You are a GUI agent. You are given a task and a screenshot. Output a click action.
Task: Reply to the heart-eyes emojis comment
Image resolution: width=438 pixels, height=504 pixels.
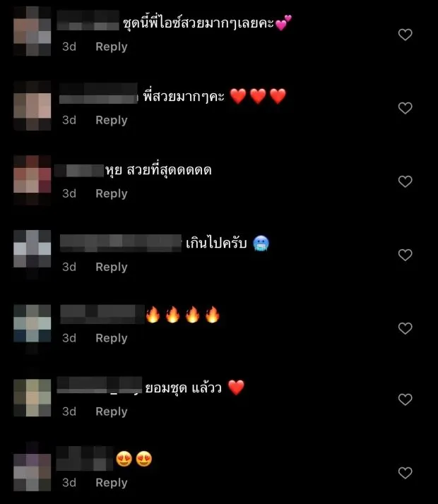click(112, 483)
